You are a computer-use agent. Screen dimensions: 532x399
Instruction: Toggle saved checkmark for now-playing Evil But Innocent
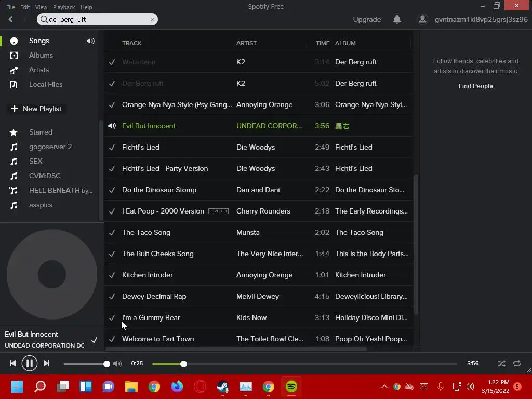[x=95, y=340]
